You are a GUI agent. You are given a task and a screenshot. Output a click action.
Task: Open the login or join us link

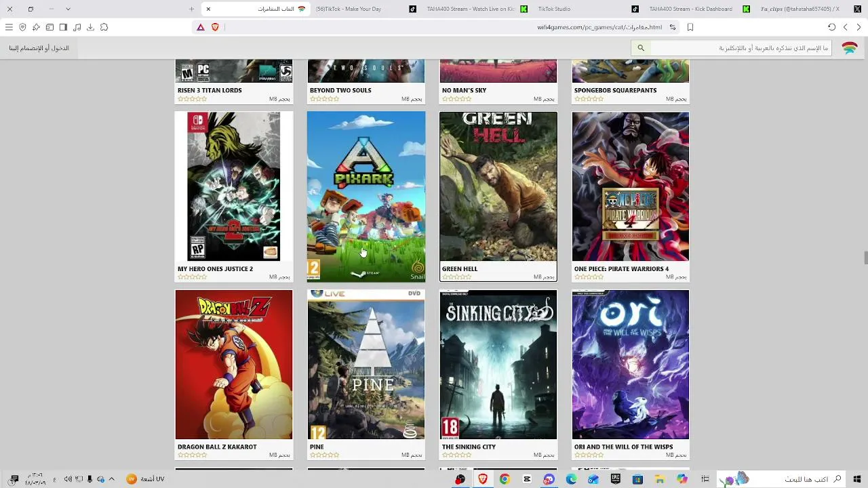[x=39, y=48]
